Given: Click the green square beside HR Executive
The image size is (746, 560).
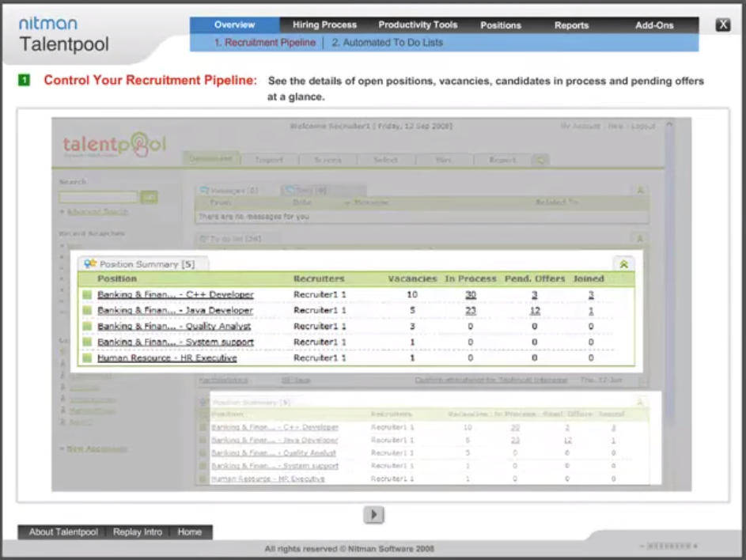Looking at the screenshot, I should click(87, 358).
